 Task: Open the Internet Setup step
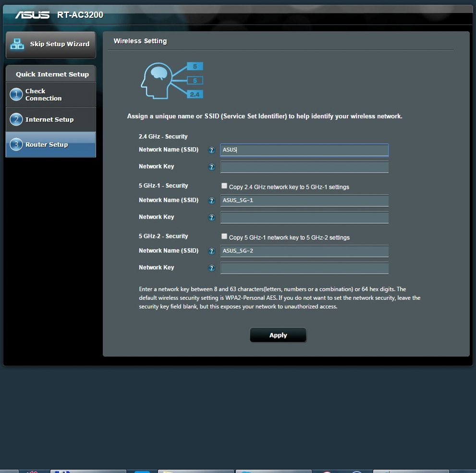pyautogui.click(x=50, y=120)
